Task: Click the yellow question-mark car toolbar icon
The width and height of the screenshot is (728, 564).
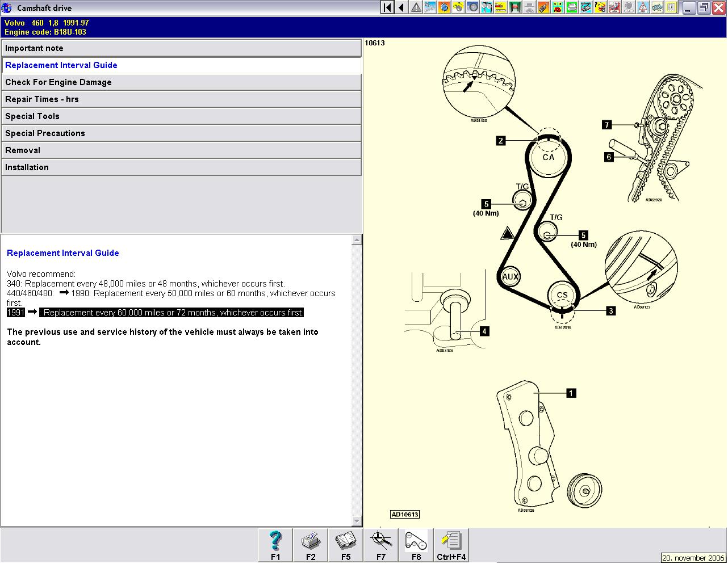Action: pos(601,7)
